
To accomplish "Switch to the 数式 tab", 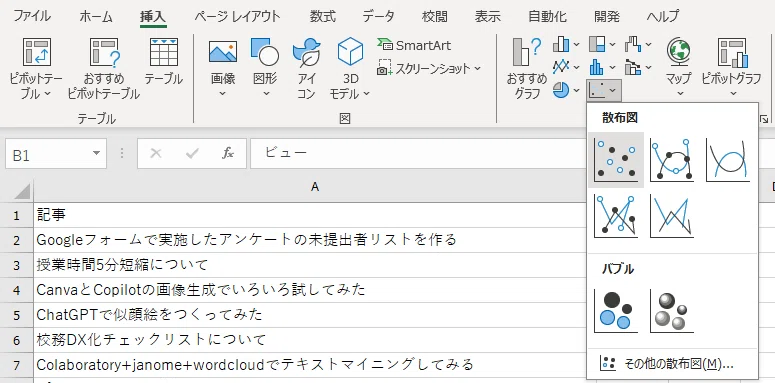I will pyautogui.click(x=323, y=16).
